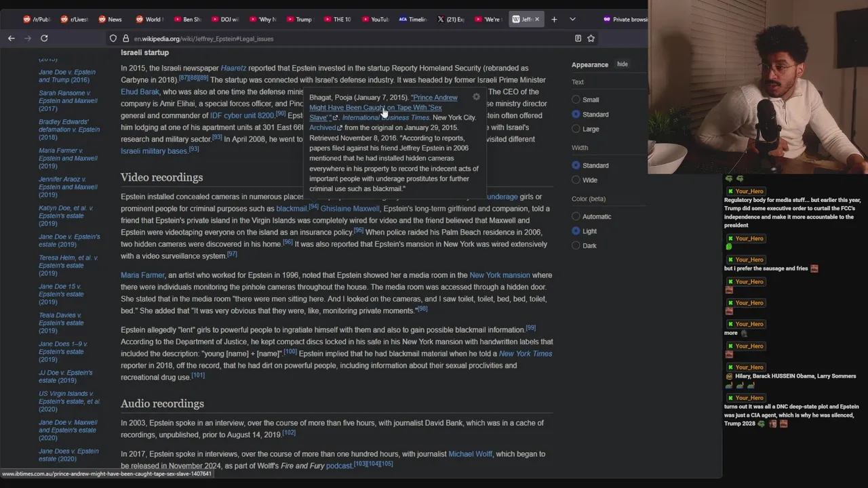Image resolution: width=868 pixels, height=488 pixels.
Task: Select Wide width option
Action: point(576,180)
